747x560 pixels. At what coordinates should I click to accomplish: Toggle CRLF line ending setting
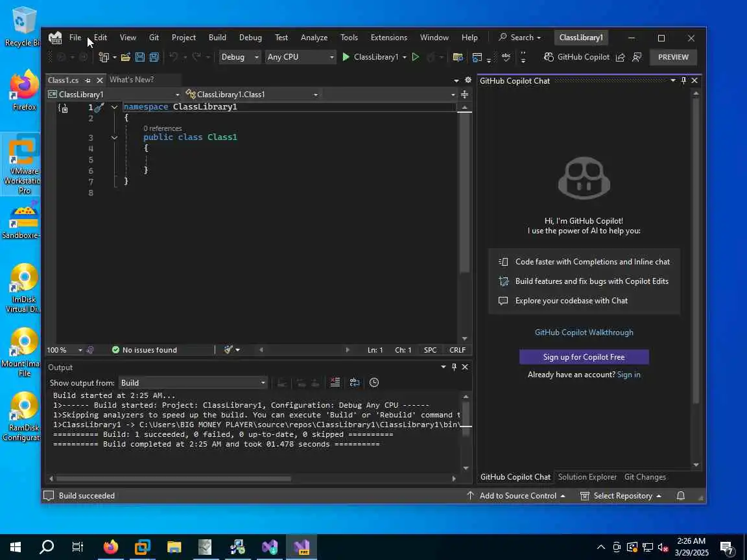pyautogui.click(x=457, y=350)
